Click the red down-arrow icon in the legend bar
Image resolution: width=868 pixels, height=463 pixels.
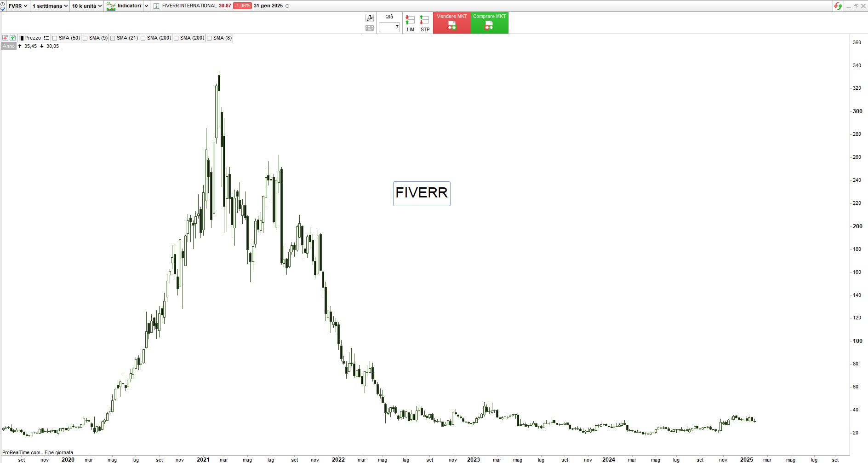tap(5, 38)
